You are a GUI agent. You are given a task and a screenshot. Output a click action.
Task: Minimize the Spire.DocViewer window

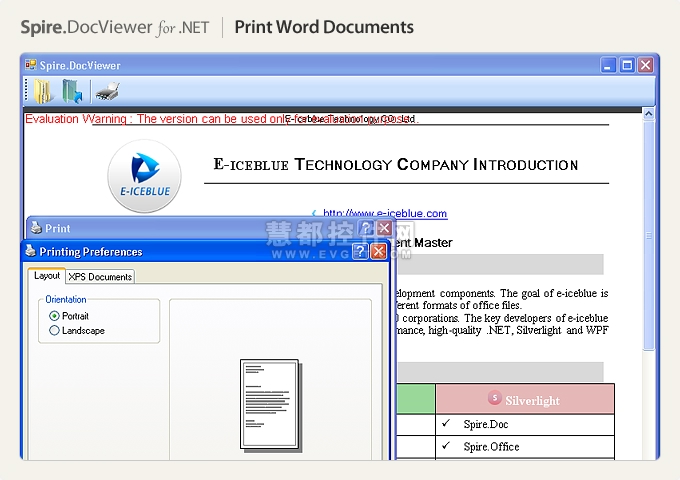click(x=608, y=65)
